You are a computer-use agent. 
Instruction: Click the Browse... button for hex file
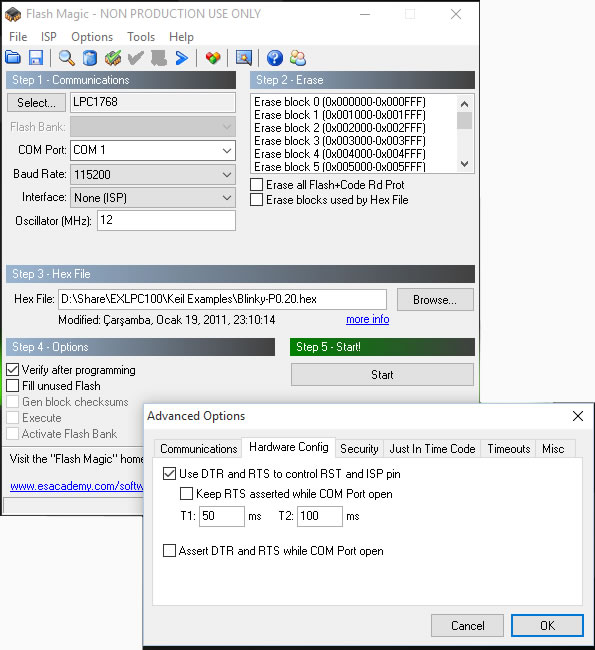pos(435,300)
